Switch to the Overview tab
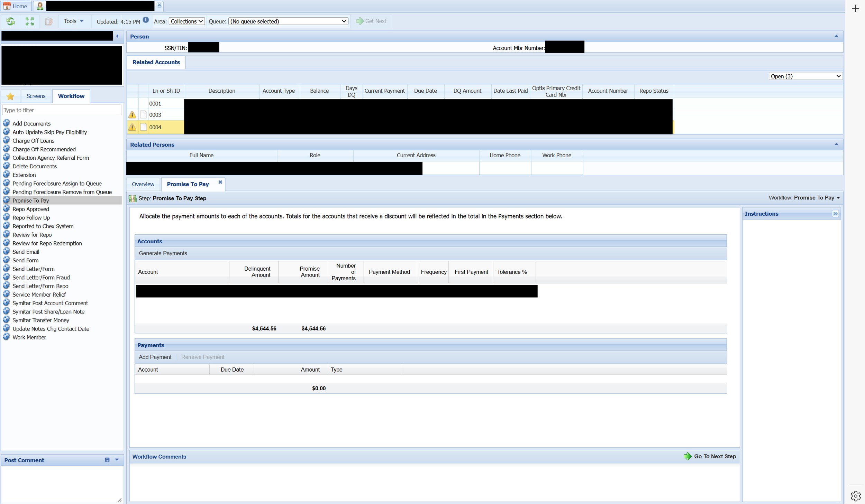Screen dimensions: 865x504 click(143, 184)
